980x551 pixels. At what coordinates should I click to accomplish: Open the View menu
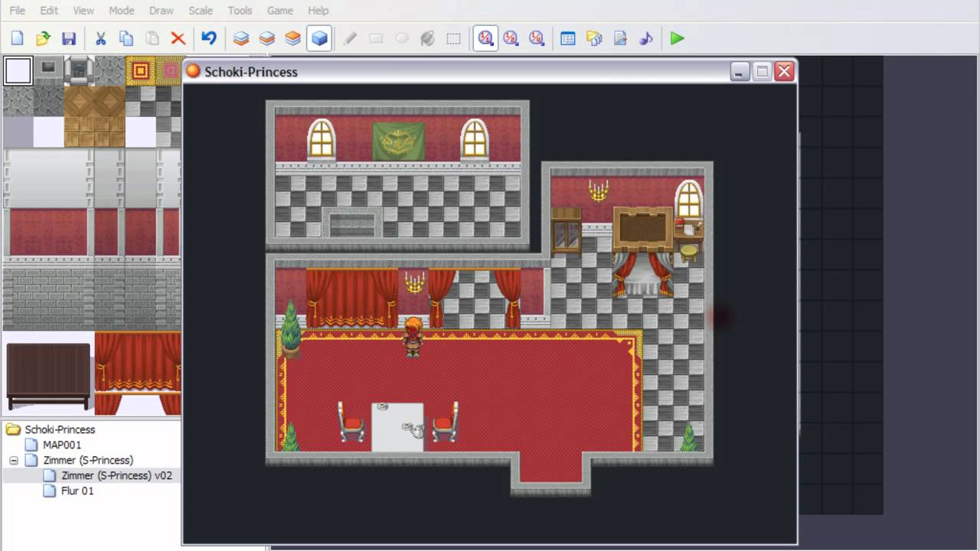tap(83, 11)
